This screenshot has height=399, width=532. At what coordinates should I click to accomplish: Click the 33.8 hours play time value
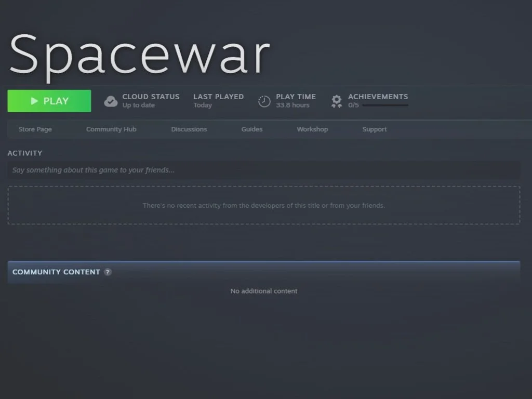[292, 105]
